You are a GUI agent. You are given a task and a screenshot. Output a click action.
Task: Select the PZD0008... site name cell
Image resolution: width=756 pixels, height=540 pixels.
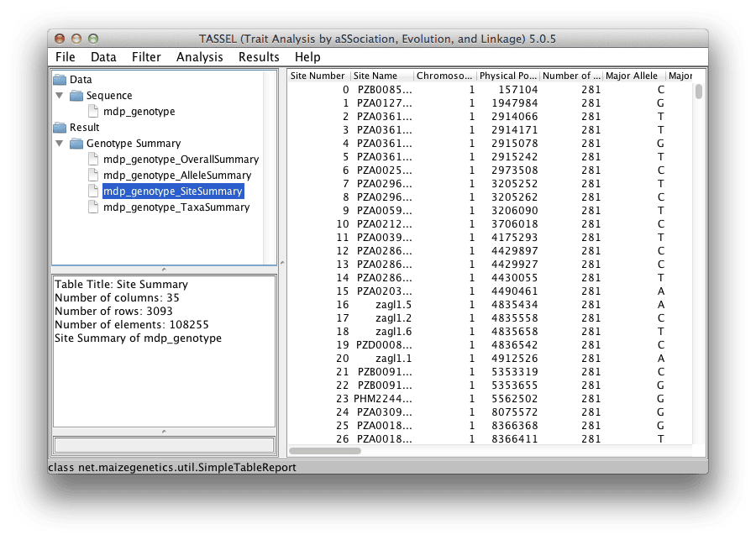[384, 345]
